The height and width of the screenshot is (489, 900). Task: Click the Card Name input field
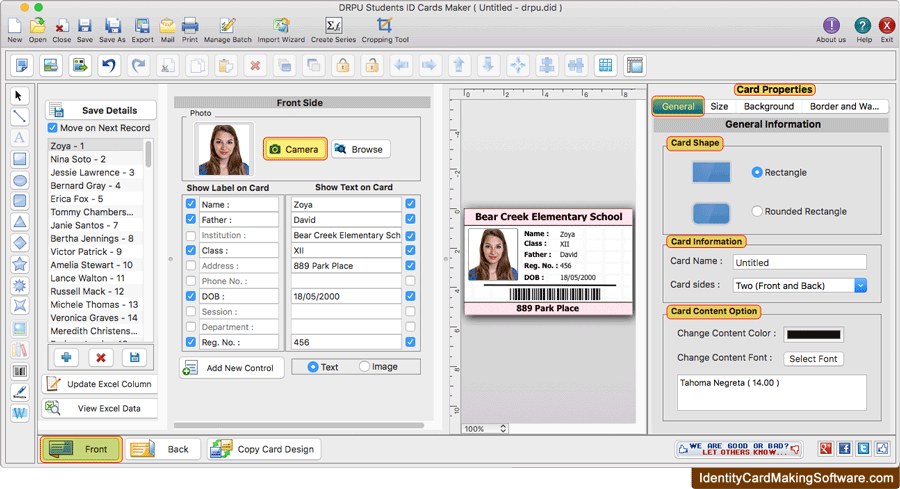pos(799,262)
